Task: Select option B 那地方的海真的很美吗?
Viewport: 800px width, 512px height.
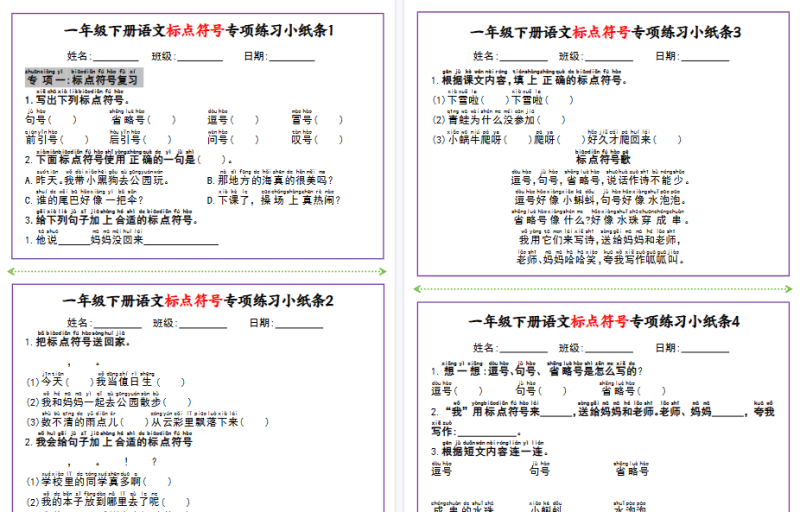Action: 270,180
